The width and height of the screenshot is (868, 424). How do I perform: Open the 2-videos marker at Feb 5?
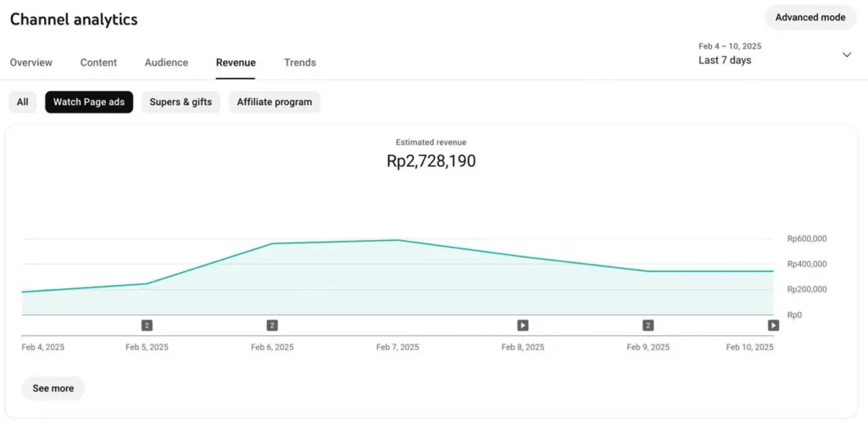(147, 325)
